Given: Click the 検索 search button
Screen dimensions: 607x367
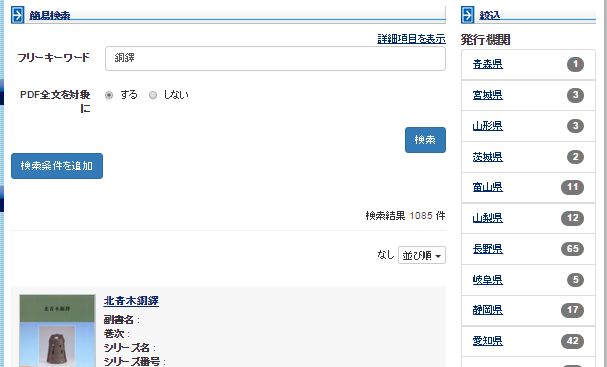Looking at the screenshot, I should click(425, 140).
